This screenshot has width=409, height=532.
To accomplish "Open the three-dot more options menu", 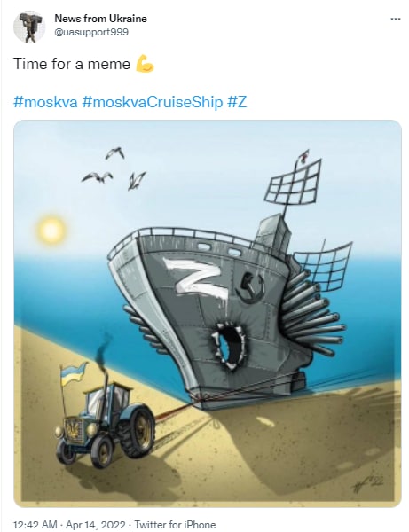I will point(396,19).
